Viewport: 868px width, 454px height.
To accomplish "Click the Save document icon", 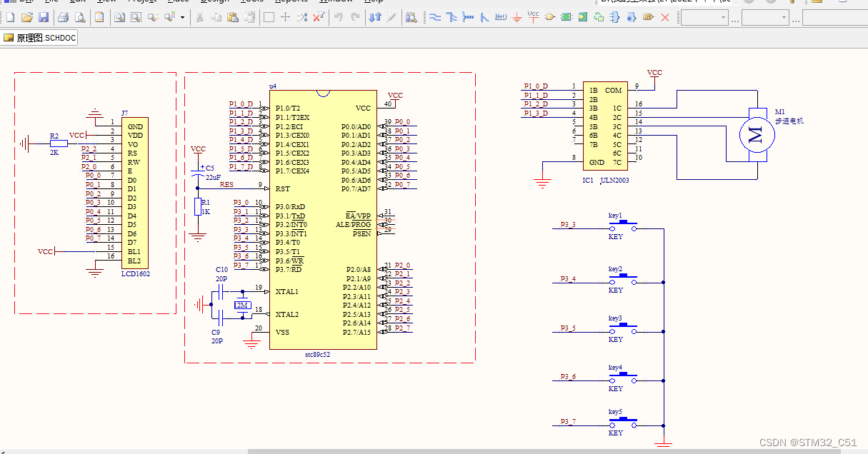I will click(44, 17).
